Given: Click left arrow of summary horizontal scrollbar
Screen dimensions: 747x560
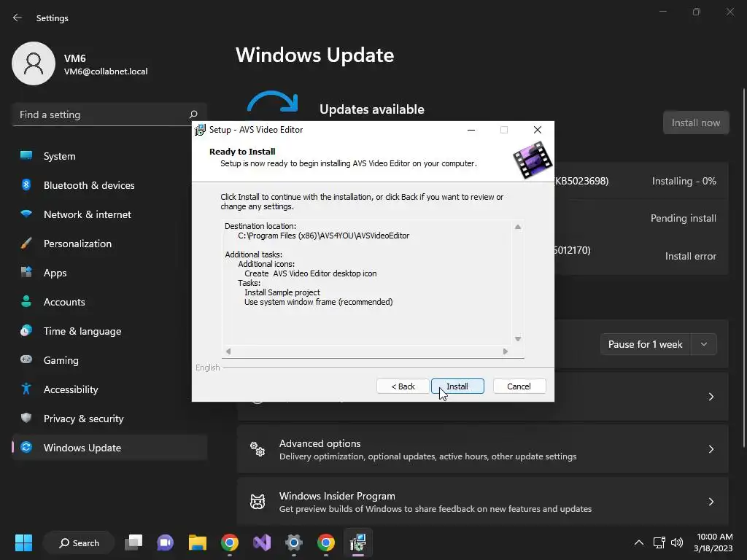Looking at the screenshot, I should click(228, 351).
